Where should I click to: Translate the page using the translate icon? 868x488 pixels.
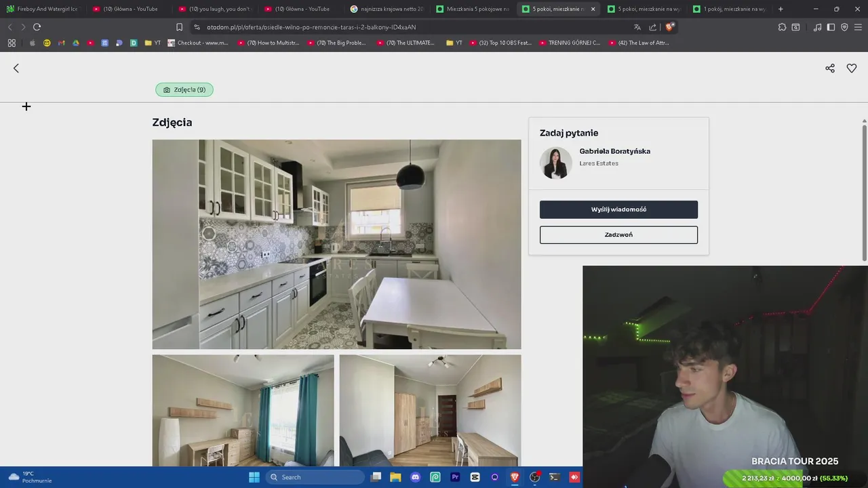click(x=637, y=27)
